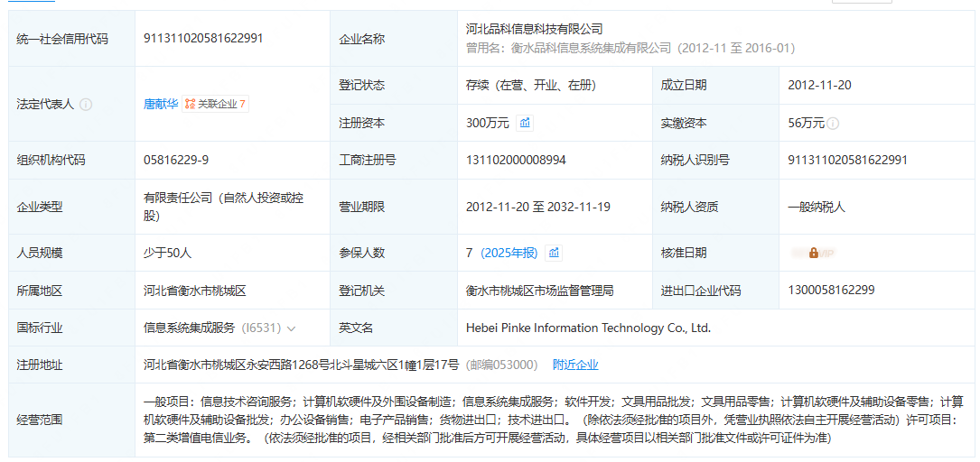This screenshot has height=462, width=980.
Task: Click the 经营范围 business scope paragraph
Action: pos(554,420)
